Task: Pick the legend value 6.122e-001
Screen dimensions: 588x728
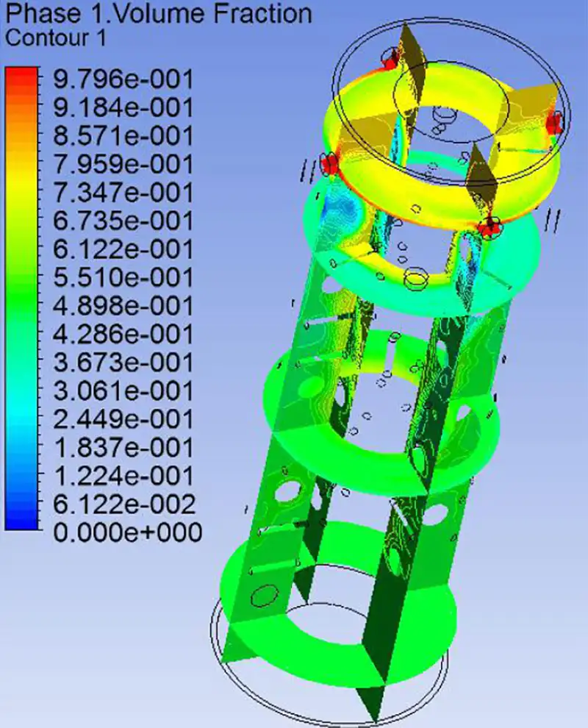Action: [x=123, y=249]
